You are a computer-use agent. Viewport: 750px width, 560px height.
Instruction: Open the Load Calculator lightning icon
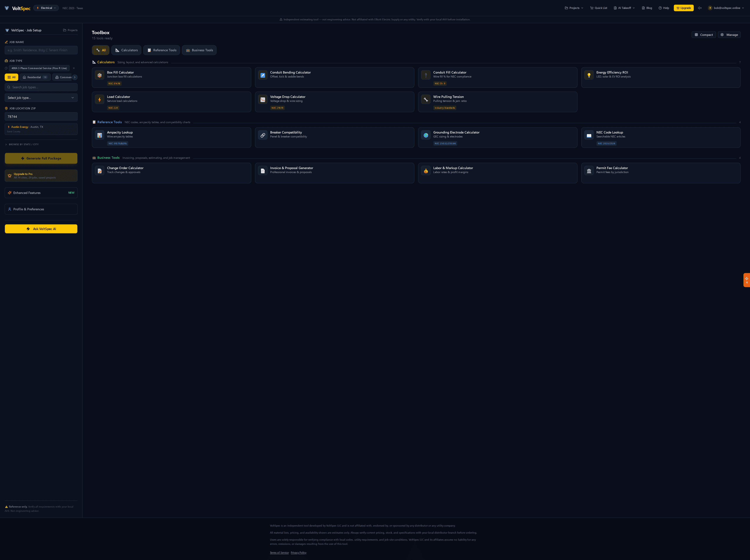pos(100,100)
